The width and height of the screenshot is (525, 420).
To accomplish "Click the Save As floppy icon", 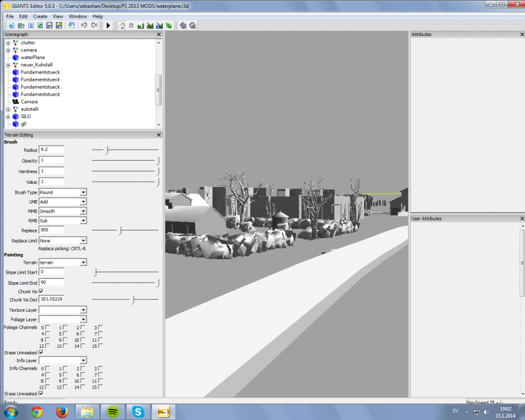I will [x=59, y=26].
